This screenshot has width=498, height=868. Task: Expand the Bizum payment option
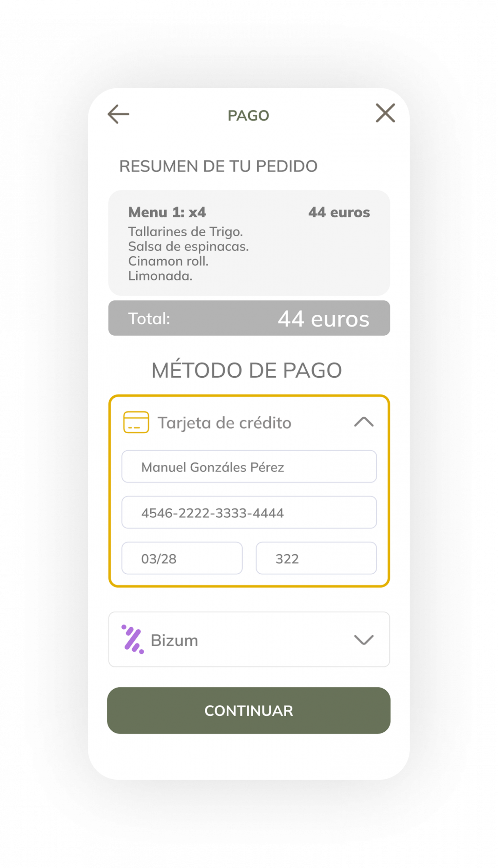click(x=364, y=639)
